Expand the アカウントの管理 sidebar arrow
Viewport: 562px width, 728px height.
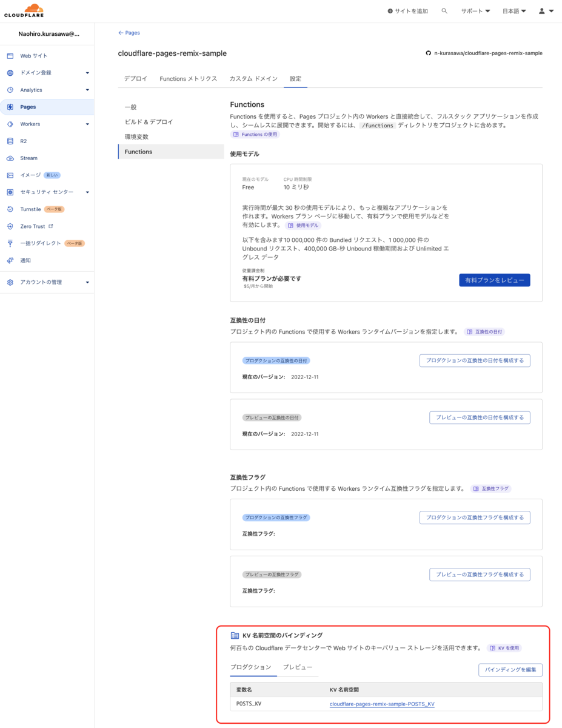point(87,282)
